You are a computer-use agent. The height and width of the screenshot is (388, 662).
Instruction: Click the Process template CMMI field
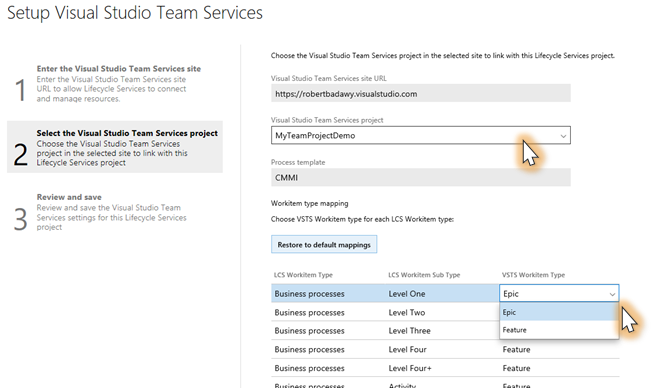tap(421, 177)
